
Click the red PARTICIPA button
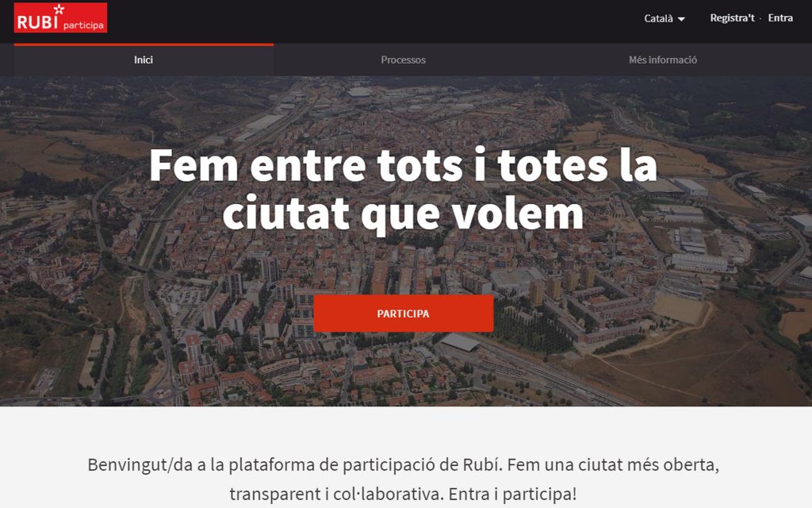404,314
